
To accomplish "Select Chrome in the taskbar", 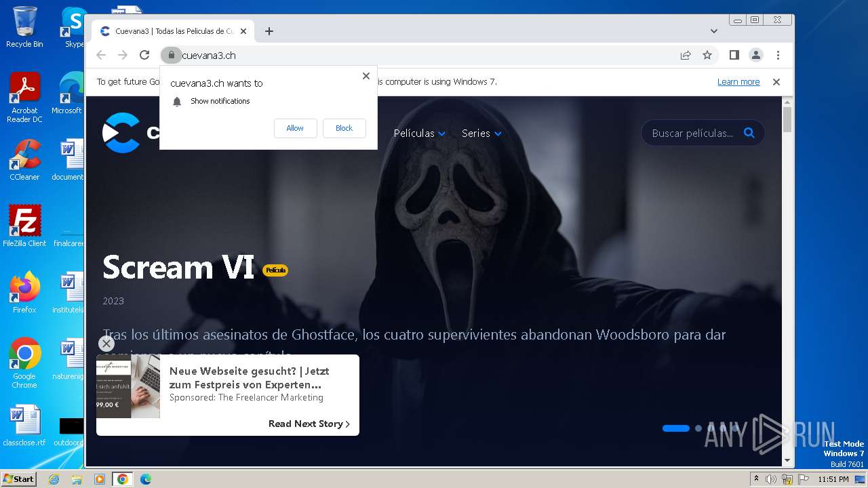I will click(x=123, y=479).
